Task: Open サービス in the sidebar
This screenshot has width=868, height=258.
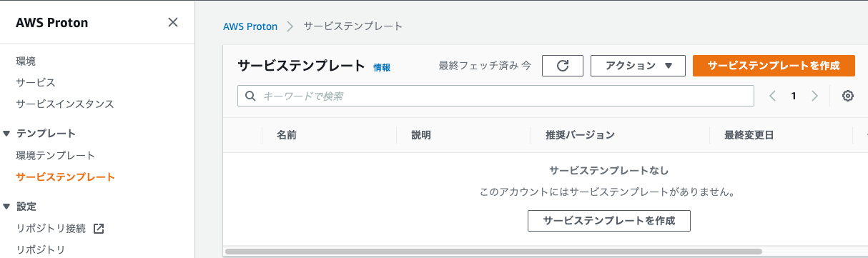Action: (36, 83)
